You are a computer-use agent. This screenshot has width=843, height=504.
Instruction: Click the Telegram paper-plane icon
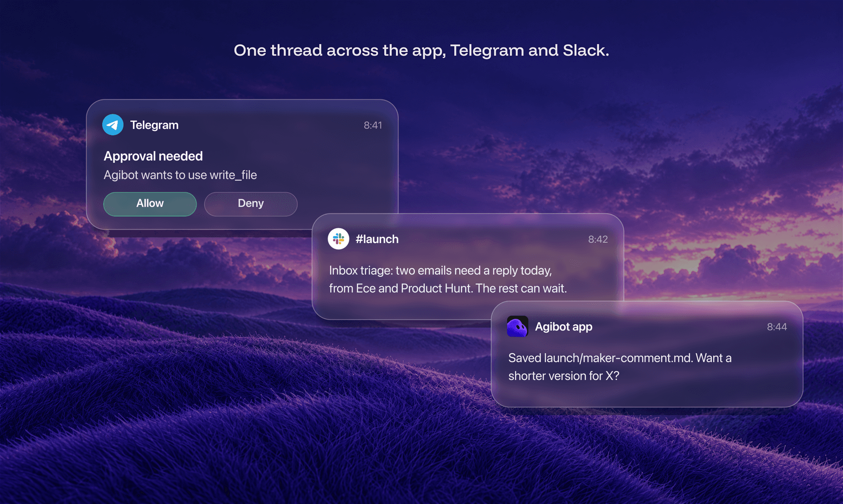tap(113, 125)
